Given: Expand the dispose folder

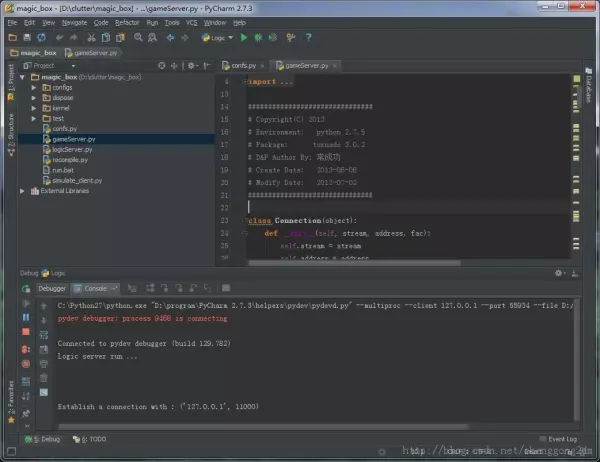Looking at the screenshot, I should pyautogui.click(x=34, y=98).
